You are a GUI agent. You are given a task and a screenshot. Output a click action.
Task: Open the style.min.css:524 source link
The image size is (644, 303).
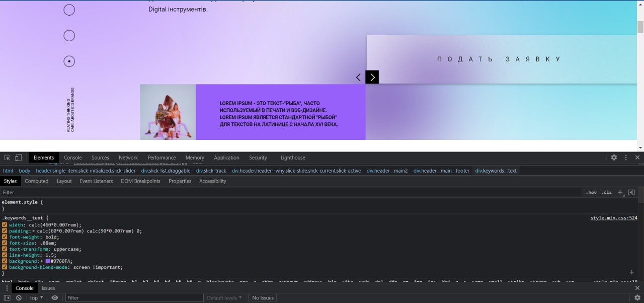[613, 218]
